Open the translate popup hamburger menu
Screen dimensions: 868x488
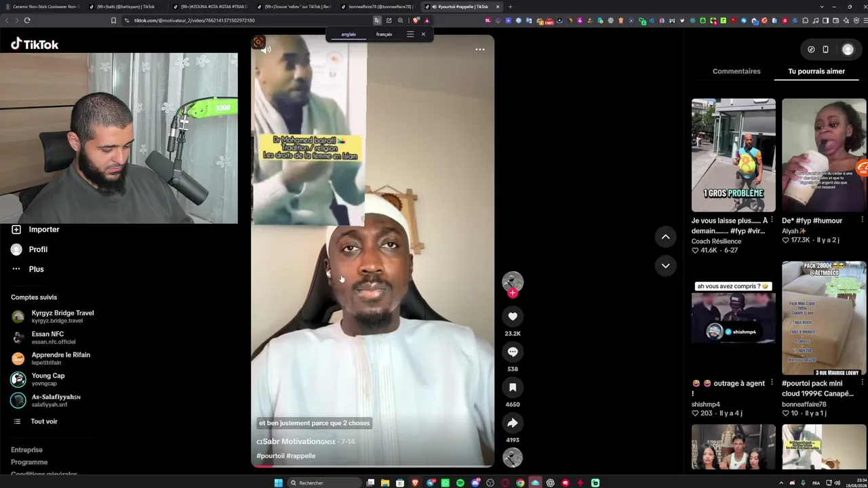coord(410,35)
